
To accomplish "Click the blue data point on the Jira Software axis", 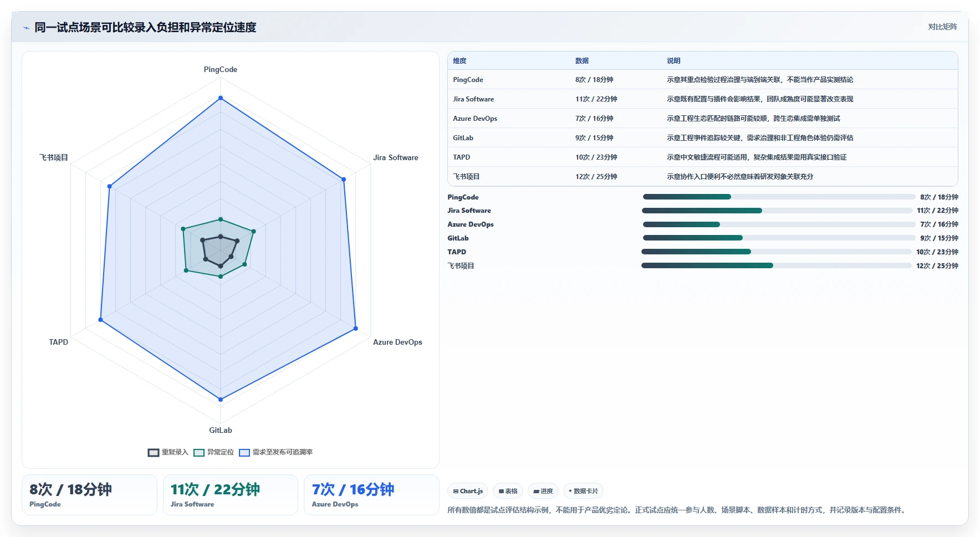I will click(344, 180).
